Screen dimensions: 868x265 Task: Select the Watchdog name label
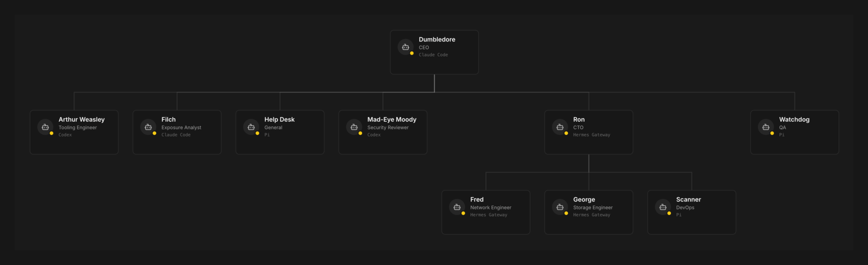click(795, 120)
